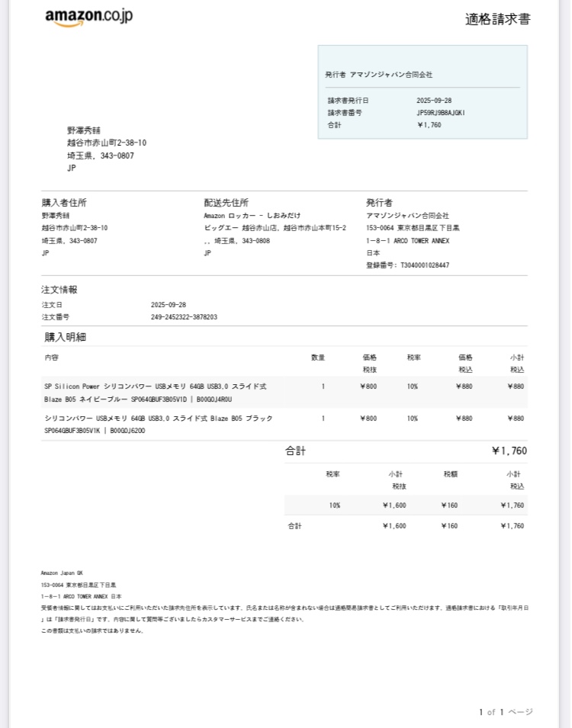Image resolution: width=572 pixels, height=728 pixels.
Task: Click the 注文情報 section heading
Action: (59, 290)
